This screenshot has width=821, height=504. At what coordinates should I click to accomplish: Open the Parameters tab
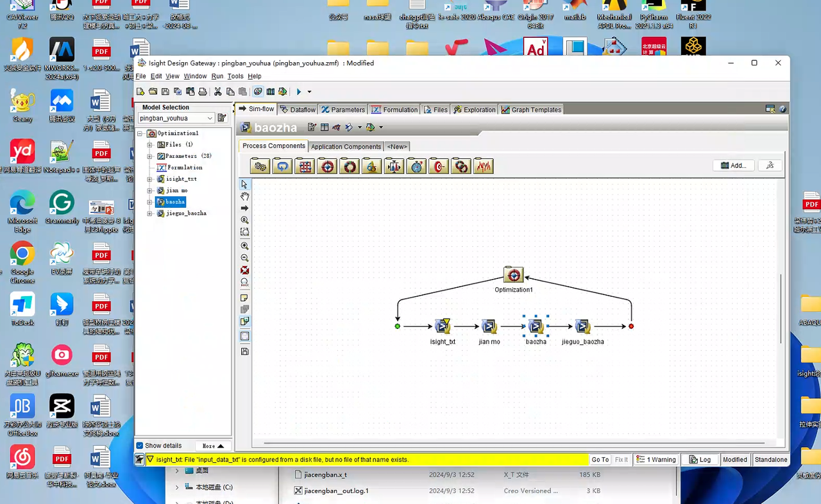click(343, 110)
